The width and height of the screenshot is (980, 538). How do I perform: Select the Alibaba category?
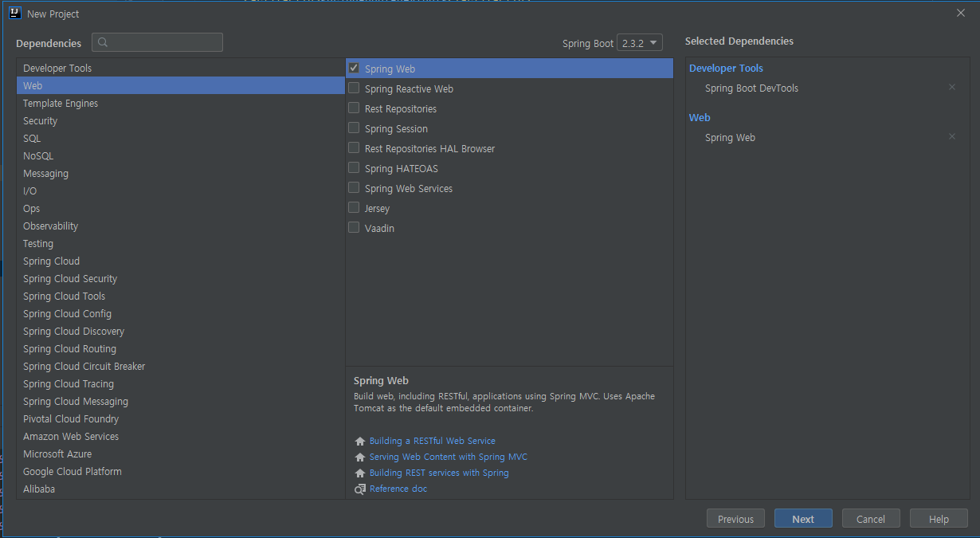pos(180,489)
